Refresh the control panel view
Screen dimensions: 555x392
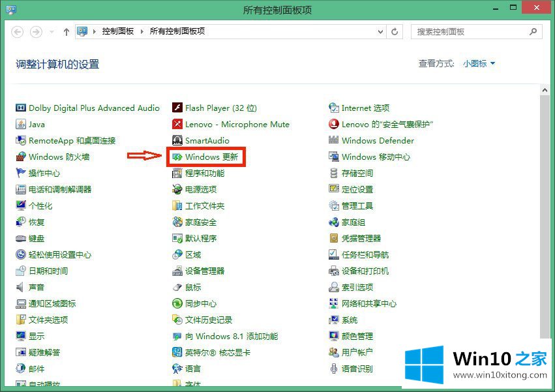click(x=395, y=31)
